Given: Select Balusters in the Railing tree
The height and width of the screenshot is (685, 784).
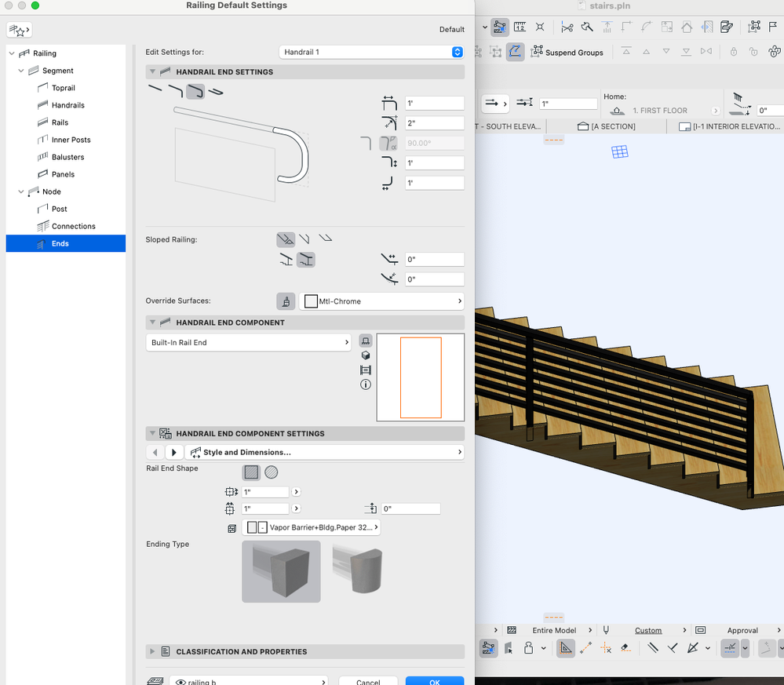Looking at the screenshot, I should coord(67,157).
